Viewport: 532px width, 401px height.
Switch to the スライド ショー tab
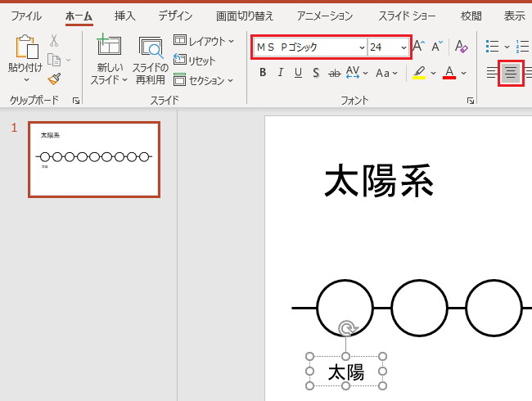(407, 16)
